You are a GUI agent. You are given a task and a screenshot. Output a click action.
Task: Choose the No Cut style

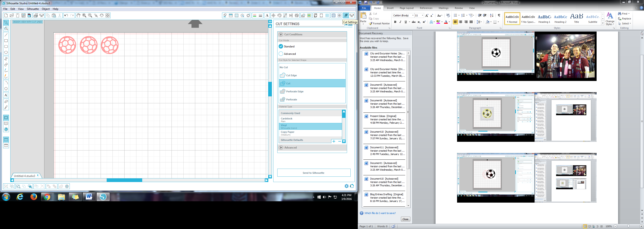(x=312, y=67)
